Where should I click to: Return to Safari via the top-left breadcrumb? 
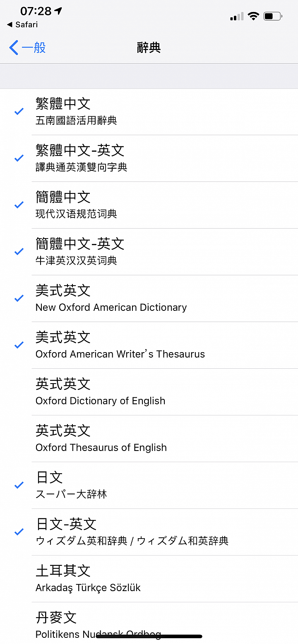22,25
